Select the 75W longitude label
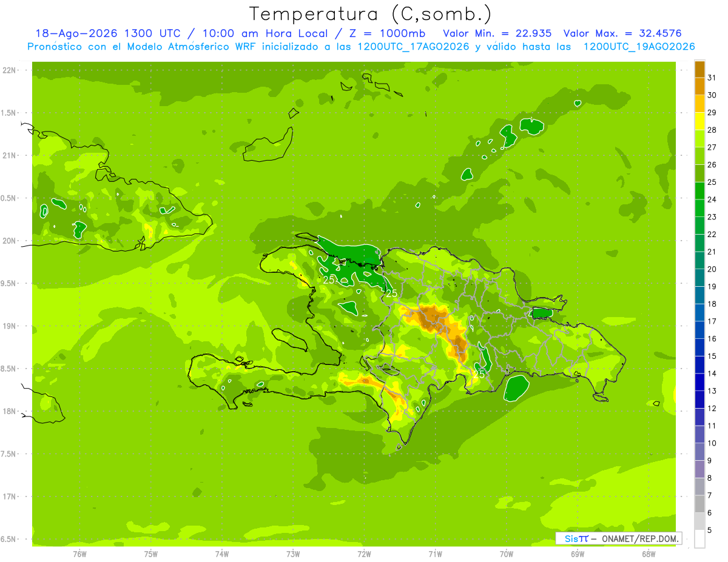 coord(151,554)
